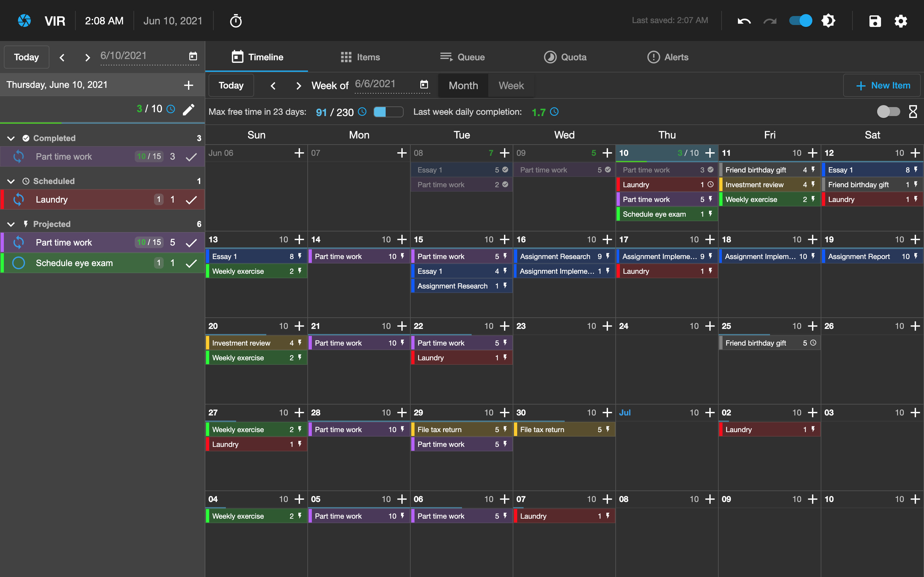Viewport: 924px width, 577px height.
Task: Collapse the Projected section
Action: pos(11,224)
